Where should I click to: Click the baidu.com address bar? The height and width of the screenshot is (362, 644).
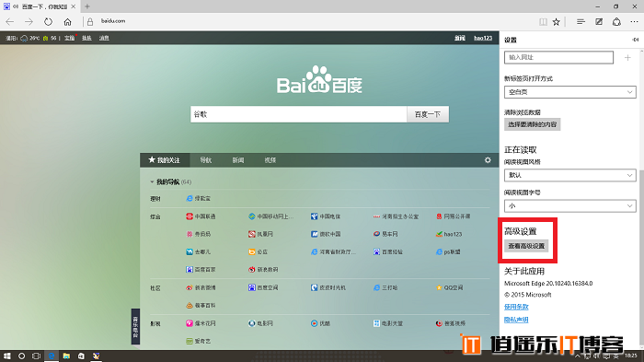tap(113, 21)
